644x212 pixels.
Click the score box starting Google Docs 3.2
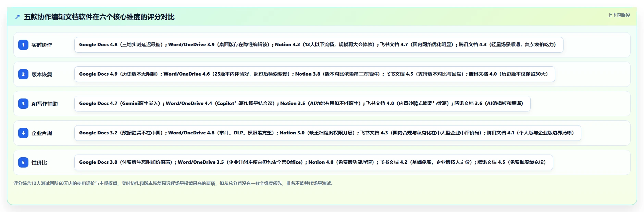[327, 133]
